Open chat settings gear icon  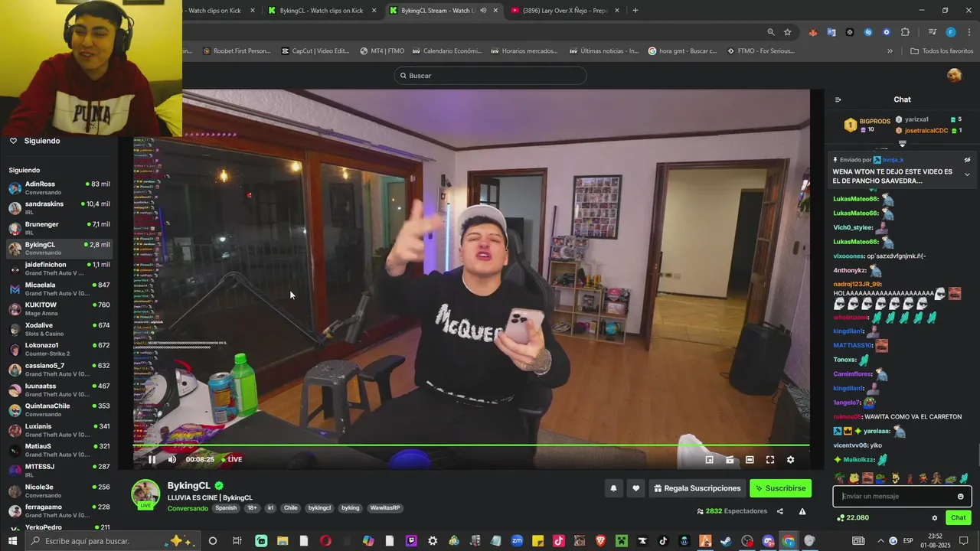[935, 518]
